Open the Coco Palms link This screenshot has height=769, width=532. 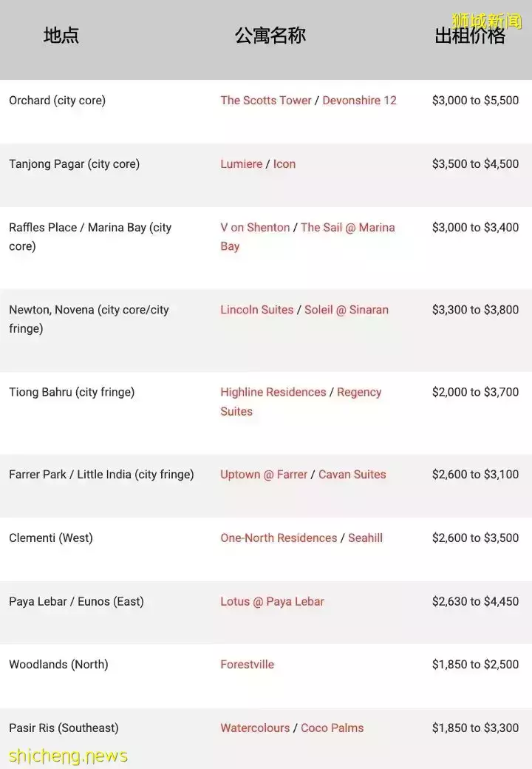332,728
